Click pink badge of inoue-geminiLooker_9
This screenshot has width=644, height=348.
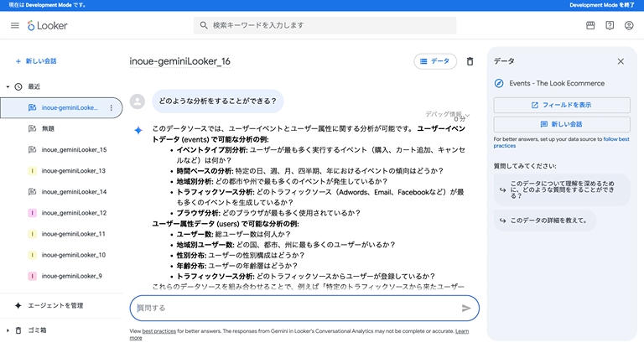(32, 276)
